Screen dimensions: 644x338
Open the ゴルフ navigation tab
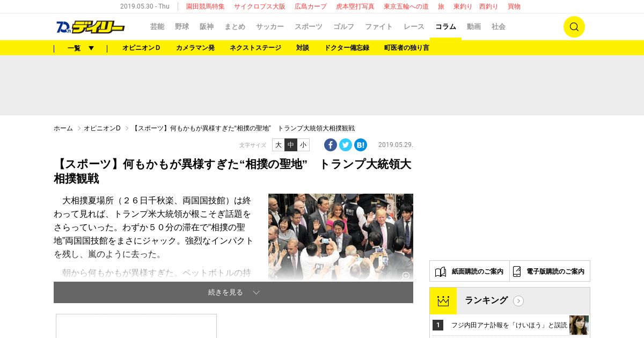(343, 27)
